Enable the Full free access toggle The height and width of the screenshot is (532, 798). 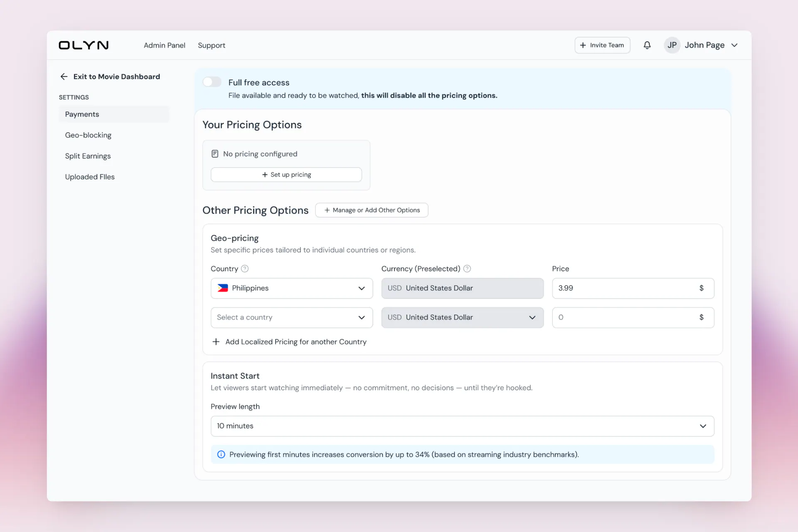(212, 82)
